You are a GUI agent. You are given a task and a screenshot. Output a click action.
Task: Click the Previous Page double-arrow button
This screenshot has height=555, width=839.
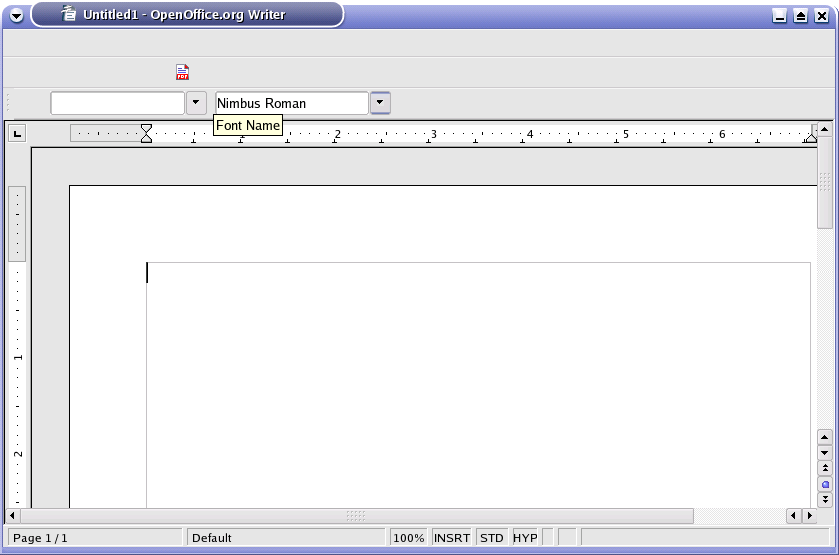825,468
